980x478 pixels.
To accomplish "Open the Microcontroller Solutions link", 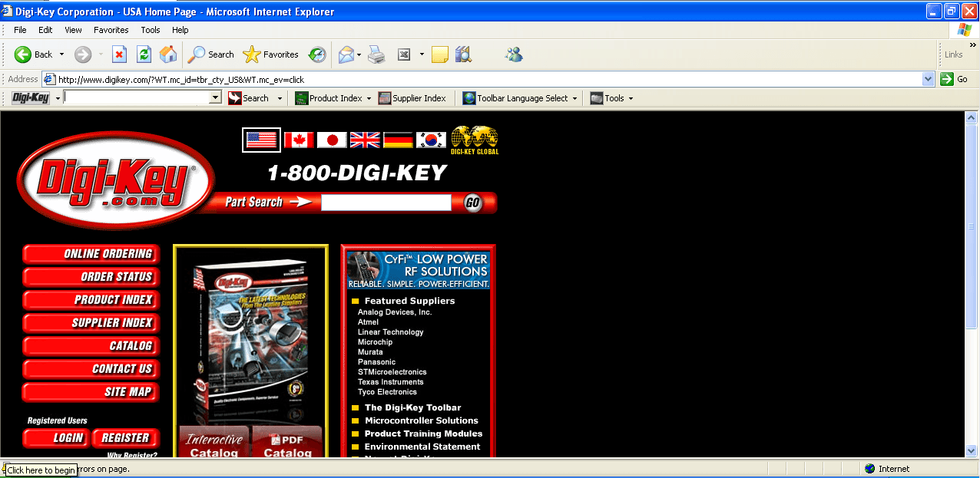I will pyautogui.click(x=421, y=420).
